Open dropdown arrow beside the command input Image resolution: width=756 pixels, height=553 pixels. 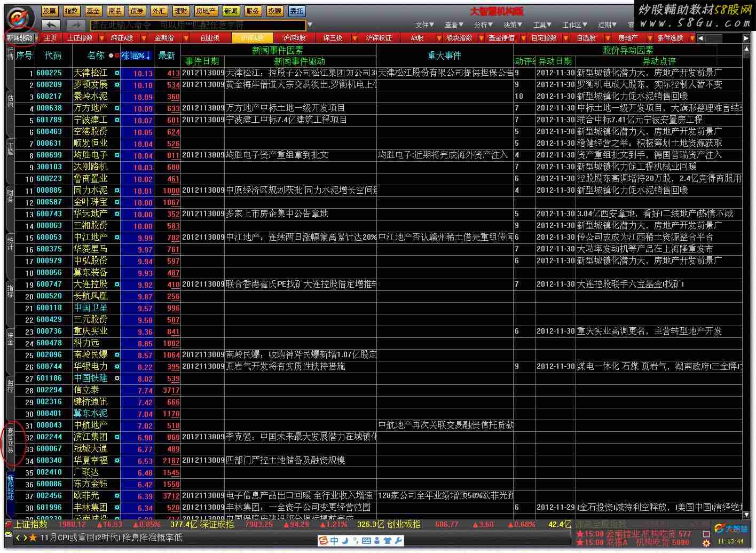pyautogui.click(x=310, y=25)
